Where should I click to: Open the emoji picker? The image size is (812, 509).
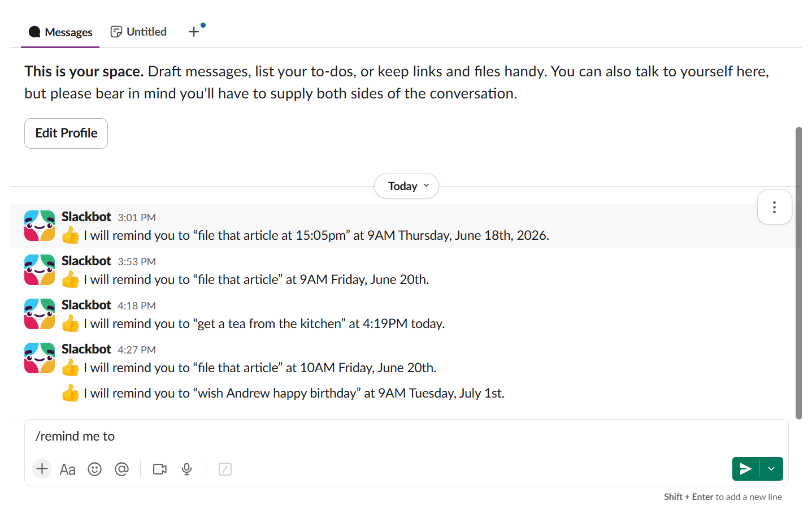pyautogui.click(x=94, y=469)
